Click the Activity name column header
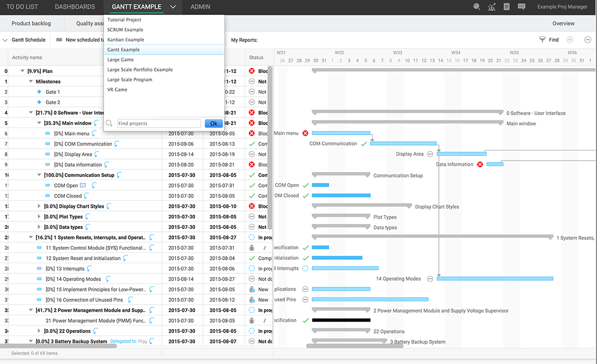The image size is (597, 364). point(27,57)
